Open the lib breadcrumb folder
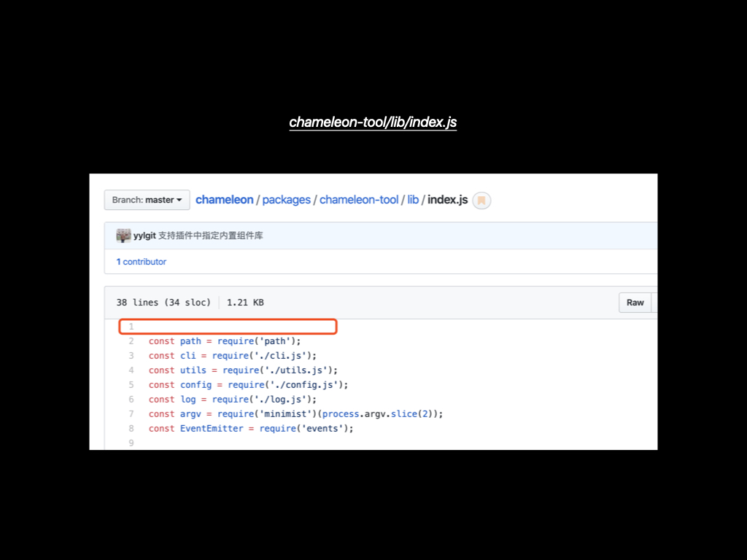This screenshot has height=560, width=747. click(413, 200)
